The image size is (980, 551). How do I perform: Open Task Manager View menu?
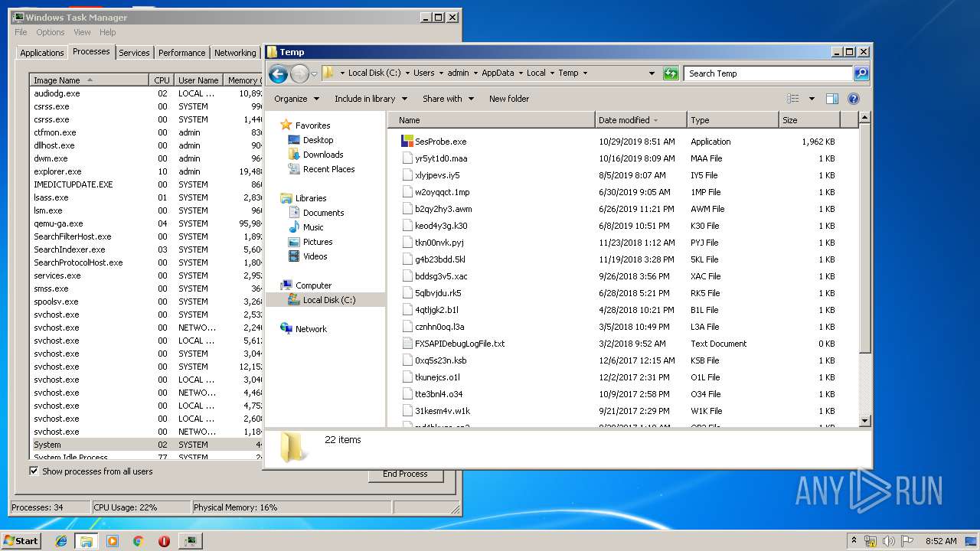coord(82,32)
